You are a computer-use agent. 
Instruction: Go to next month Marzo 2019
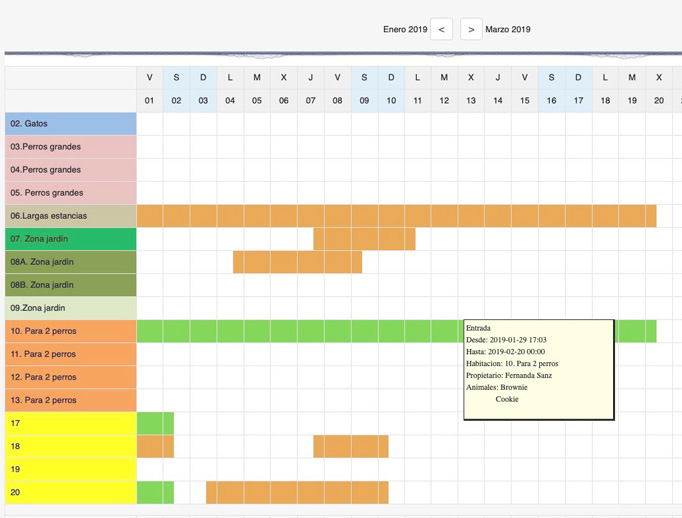(471, 30)
